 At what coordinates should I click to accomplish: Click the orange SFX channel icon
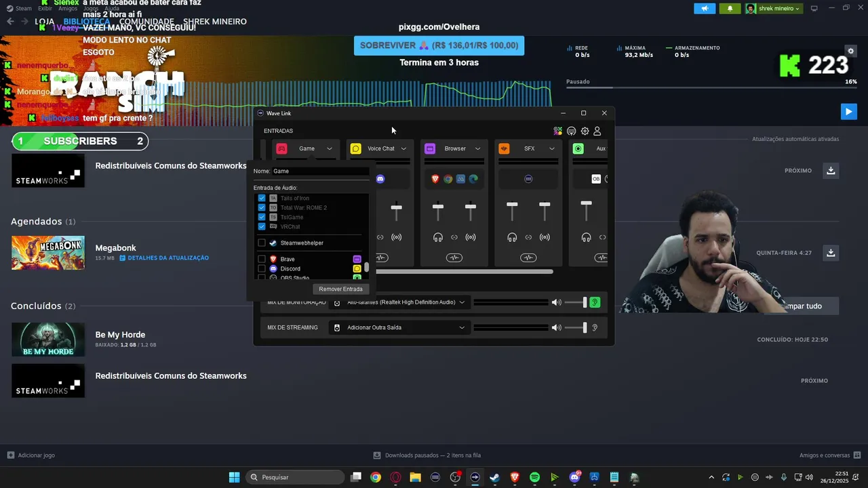[x=504, y=148]
